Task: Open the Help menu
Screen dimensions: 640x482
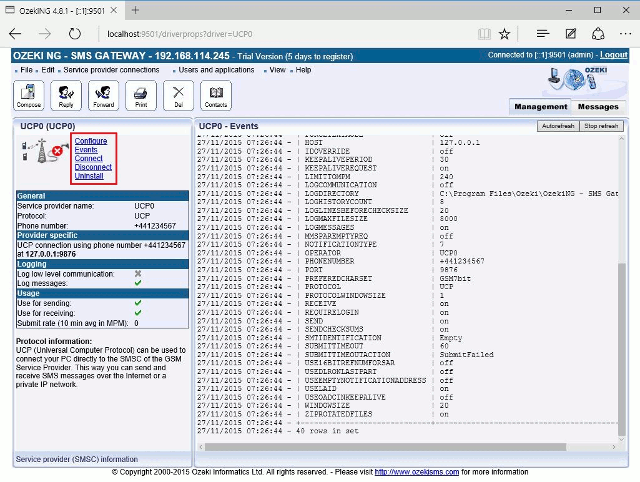Action: tap(303, 70)
